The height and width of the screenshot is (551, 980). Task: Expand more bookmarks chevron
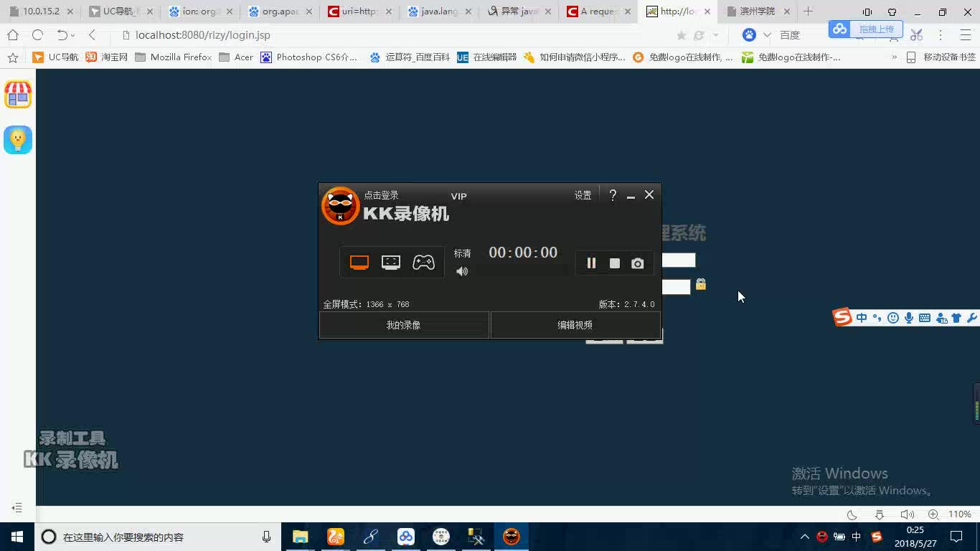point(895,57)
